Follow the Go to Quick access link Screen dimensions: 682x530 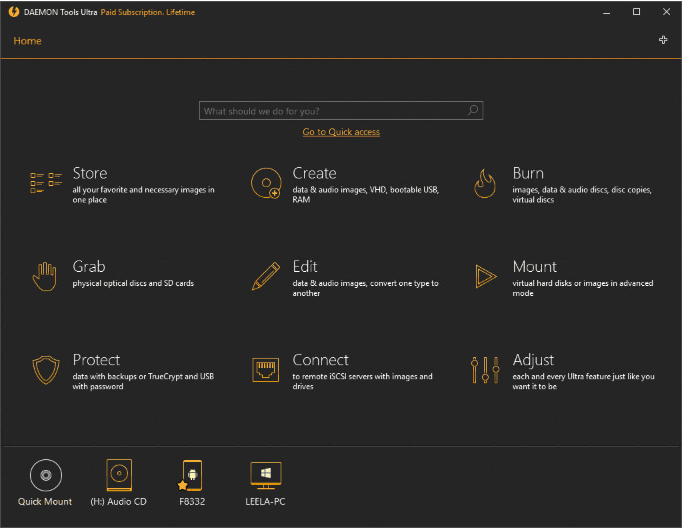click(x=341, y=132)
